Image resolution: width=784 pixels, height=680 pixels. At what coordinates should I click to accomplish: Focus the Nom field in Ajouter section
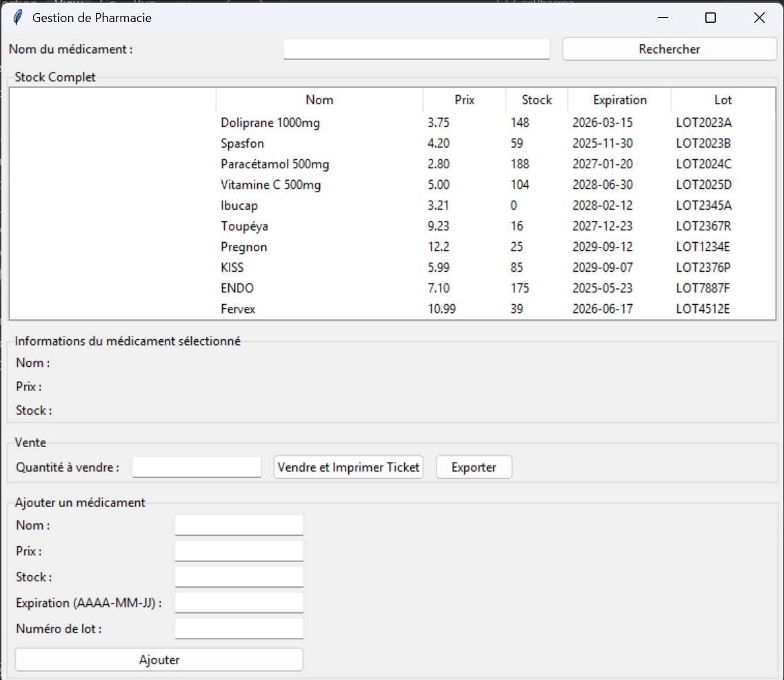click(x=239, y=525)
